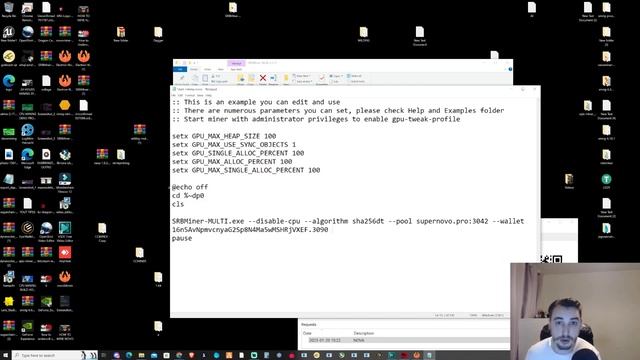Open the File tab in Explorer ribbon

pyautogui.click(x=180, y=69)
